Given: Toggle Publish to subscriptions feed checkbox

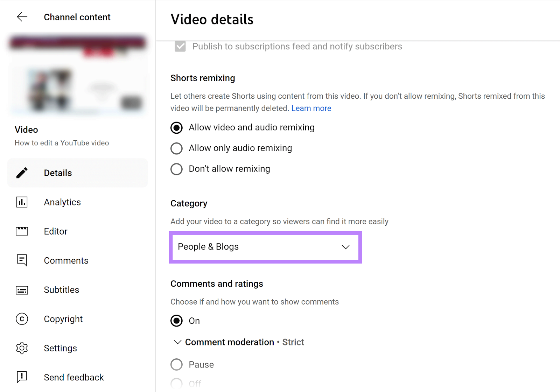Looking at the screenshot, I should click(180, 46).
